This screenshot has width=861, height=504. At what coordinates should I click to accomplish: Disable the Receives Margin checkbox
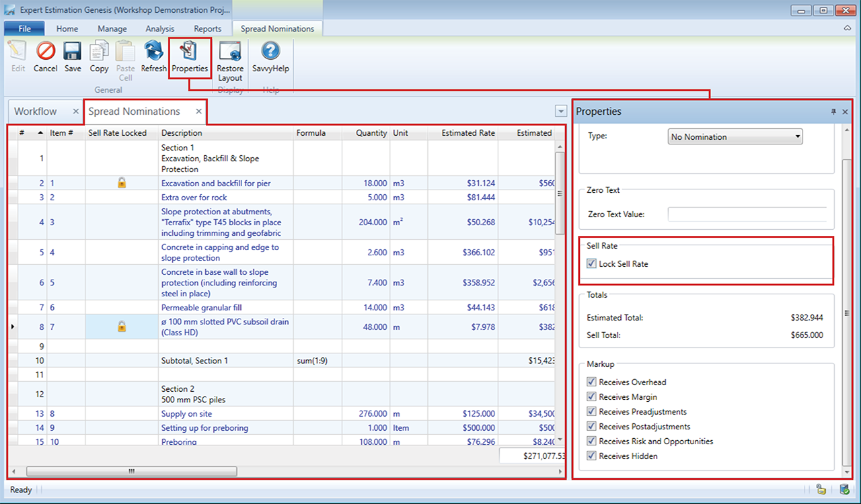591,397
